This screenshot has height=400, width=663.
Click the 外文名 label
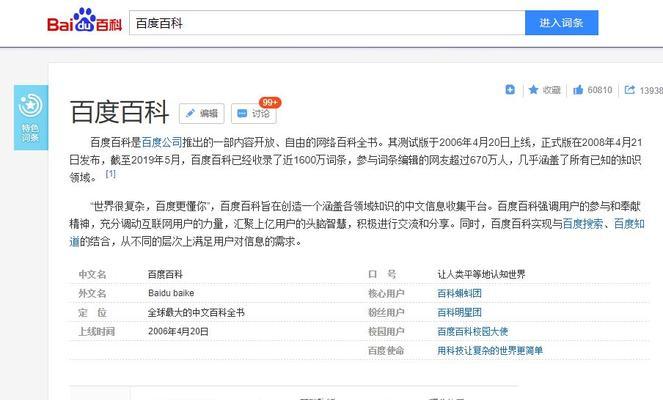tap(92, 293)
